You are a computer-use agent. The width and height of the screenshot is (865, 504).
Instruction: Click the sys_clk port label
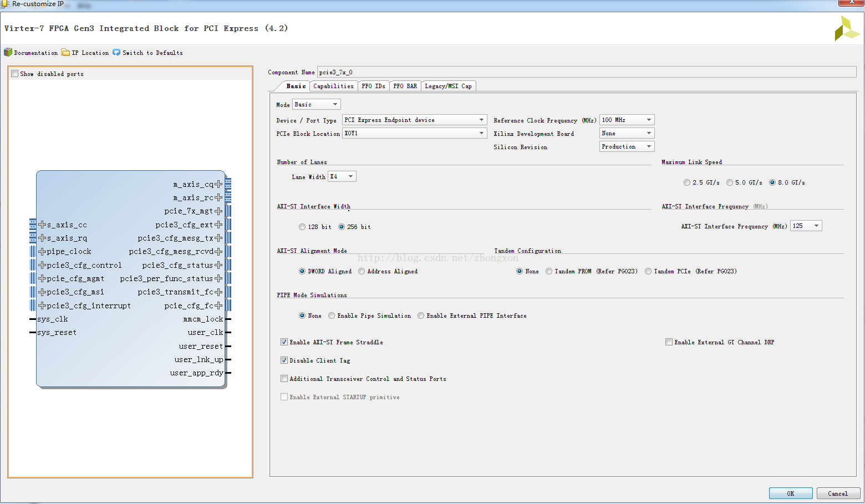[x=53, y=319]
